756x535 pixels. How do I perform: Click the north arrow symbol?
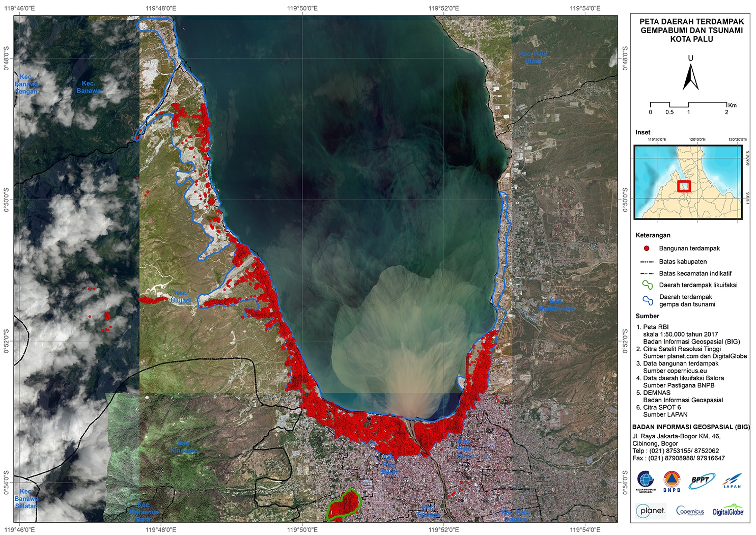pos(690,77)
